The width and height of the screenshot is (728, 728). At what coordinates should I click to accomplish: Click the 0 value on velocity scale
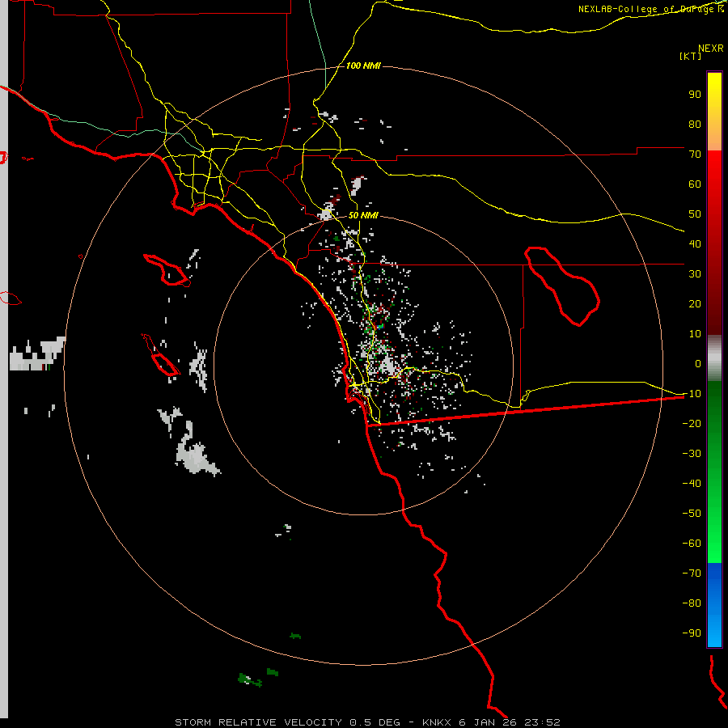[x=698, y=363]
